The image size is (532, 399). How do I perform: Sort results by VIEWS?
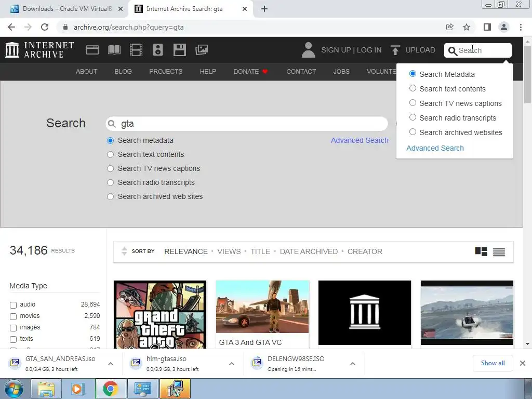tap(229, 251)
